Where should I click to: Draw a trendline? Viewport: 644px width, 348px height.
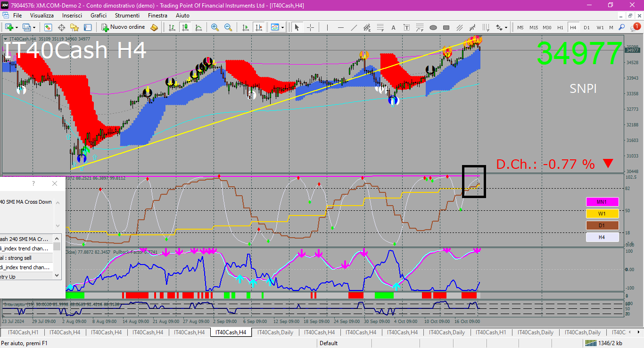point(354,27)
